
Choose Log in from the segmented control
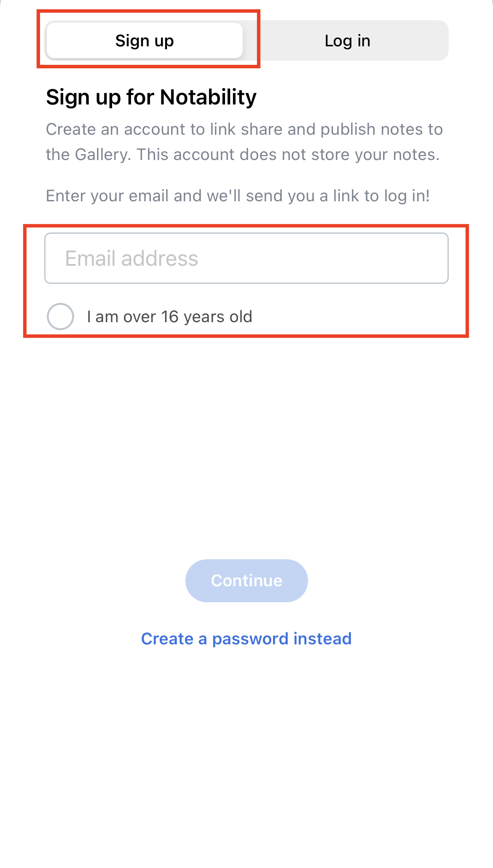coord(347,41)
